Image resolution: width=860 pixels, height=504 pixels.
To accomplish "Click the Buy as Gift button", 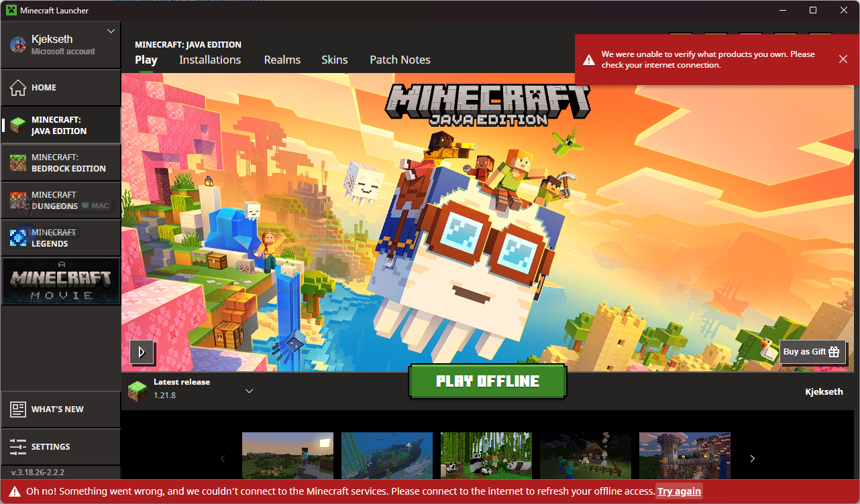I will (812, 352).
